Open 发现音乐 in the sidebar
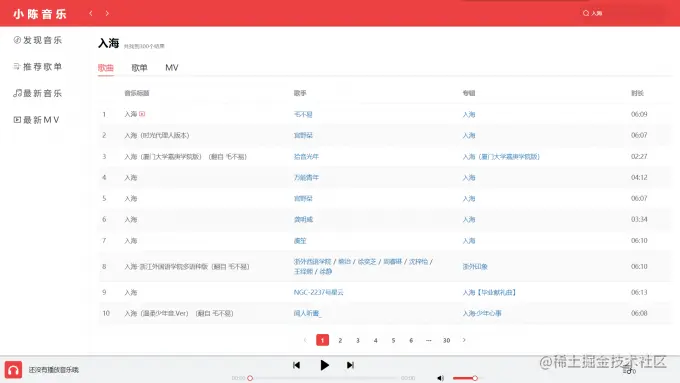The width and height of the screenshot is (680, 383). click(38, 40)
